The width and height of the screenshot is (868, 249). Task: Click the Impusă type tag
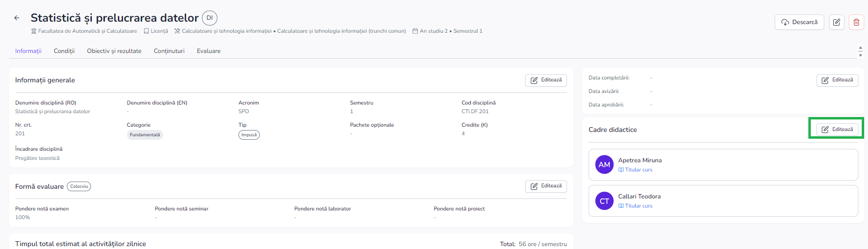[249, 135]
